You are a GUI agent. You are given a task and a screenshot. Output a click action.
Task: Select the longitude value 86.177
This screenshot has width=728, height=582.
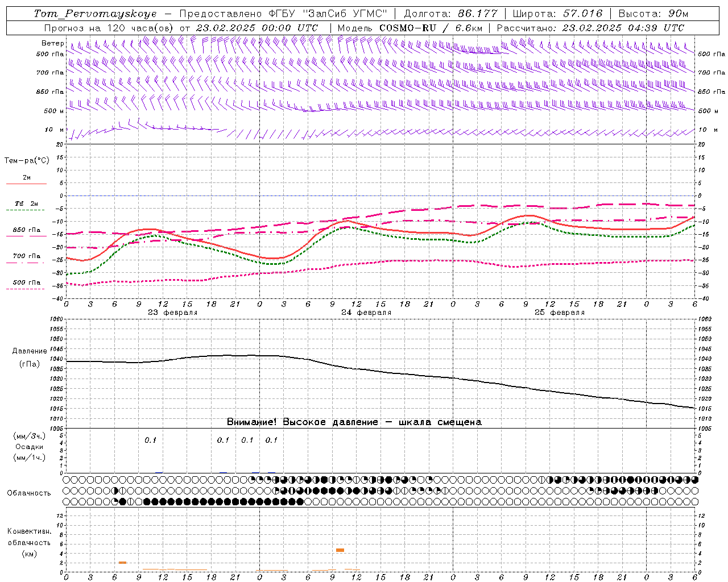coord(478,14)
